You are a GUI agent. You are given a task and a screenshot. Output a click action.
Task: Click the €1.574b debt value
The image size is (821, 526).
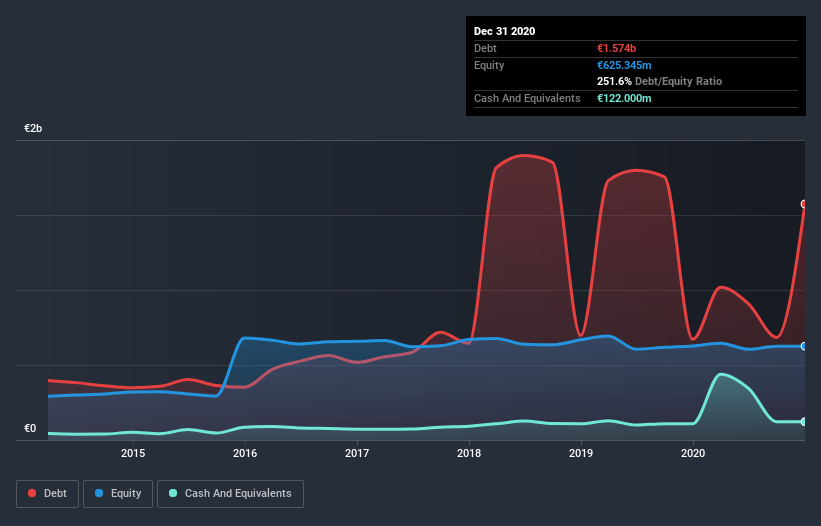tap(616, 49)
